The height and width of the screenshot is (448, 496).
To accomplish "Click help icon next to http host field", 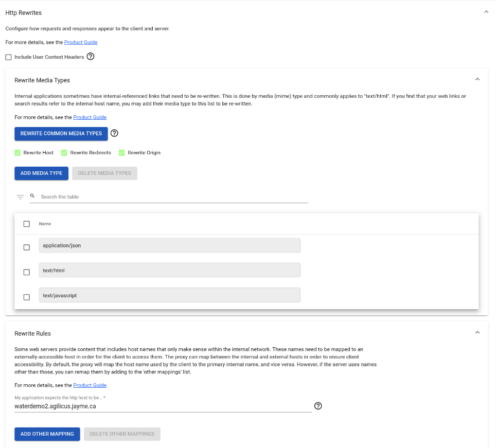I will point(318,406).
